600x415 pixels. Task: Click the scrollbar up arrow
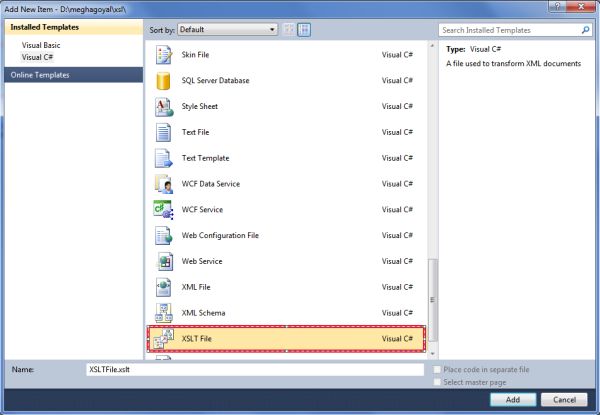click(433, 46)
